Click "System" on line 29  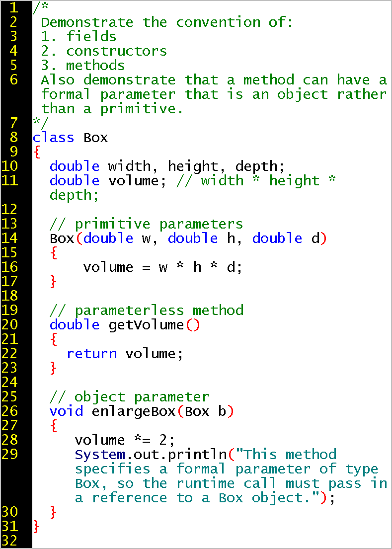(99, 455)
